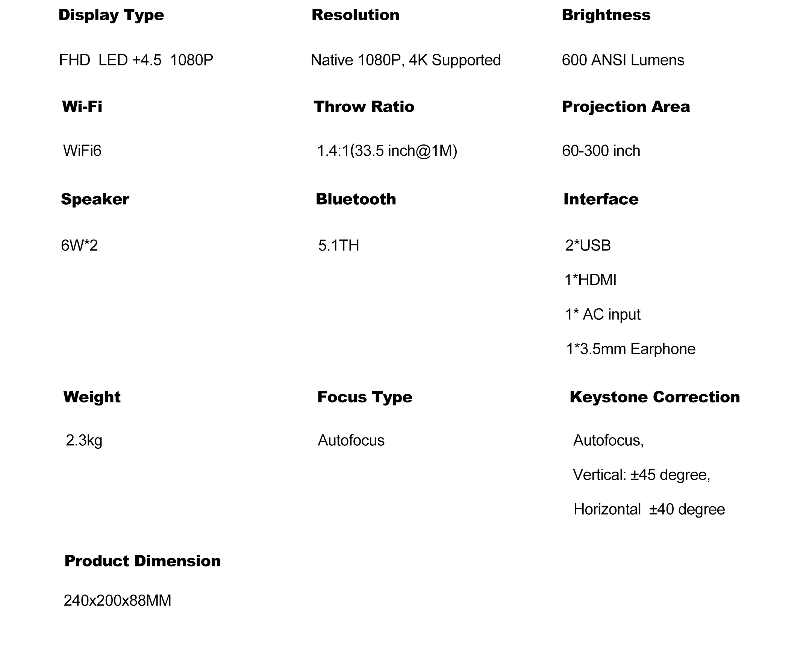Select the 600 ANSI Lumens value
812x665 pixels.
(x=623, y=60)
